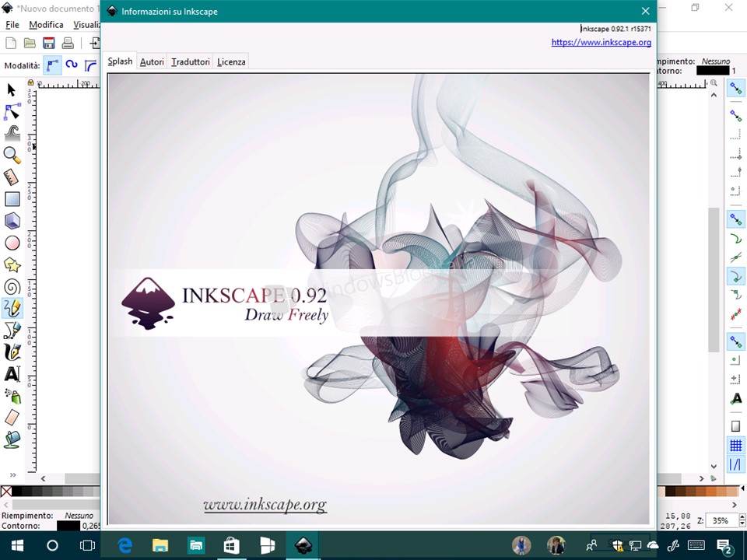The height and width of the screenshot is (560, 747).
Task: Open Task View on the taskbar
Action: [87, 546]
